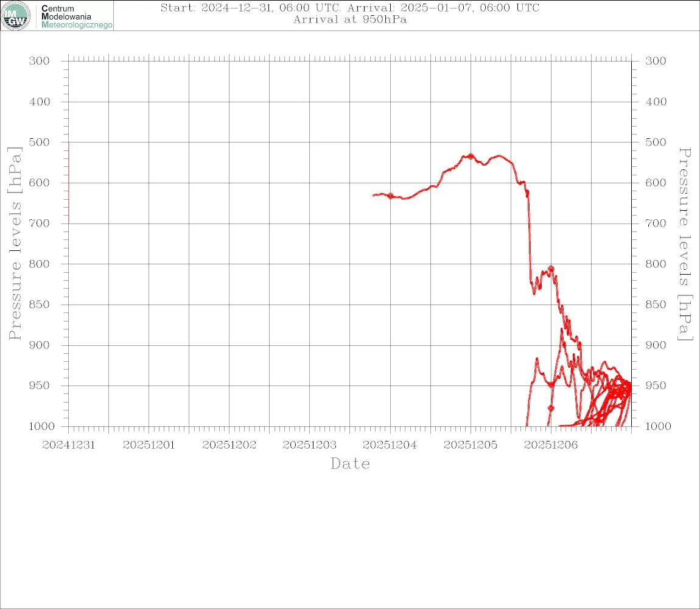
Task: Click the x-axis date label 20241231
Action: [x=68, y=445]
